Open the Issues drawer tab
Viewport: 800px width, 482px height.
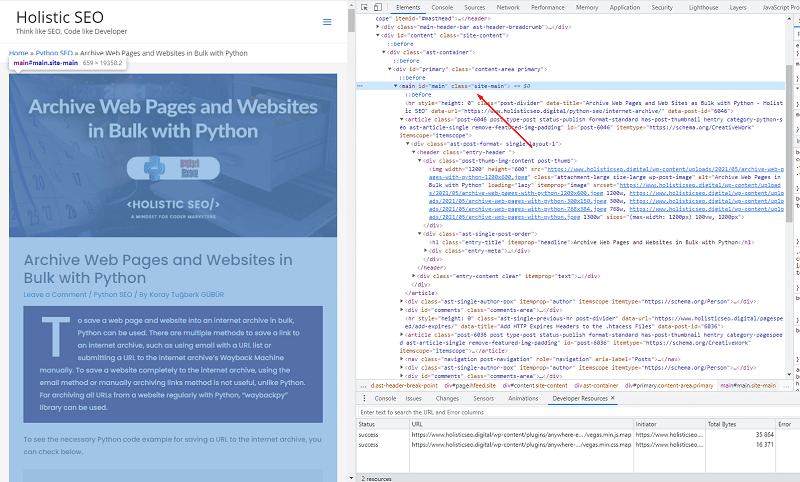click(413, 398)
